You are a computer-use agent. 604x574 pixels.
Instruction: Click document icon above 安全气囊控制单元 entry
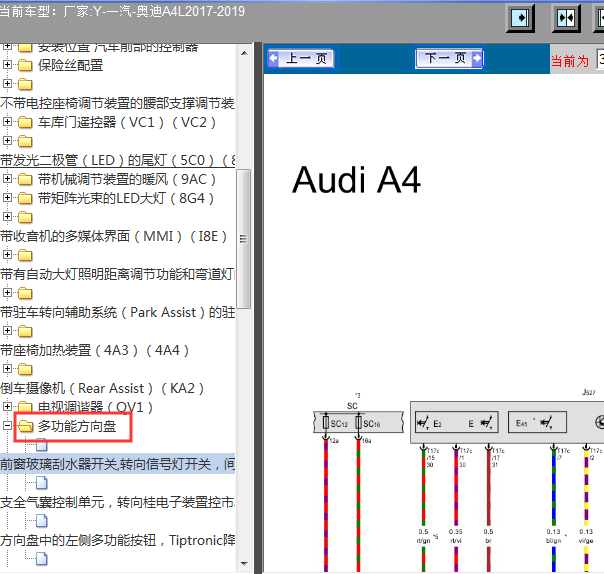42,483
